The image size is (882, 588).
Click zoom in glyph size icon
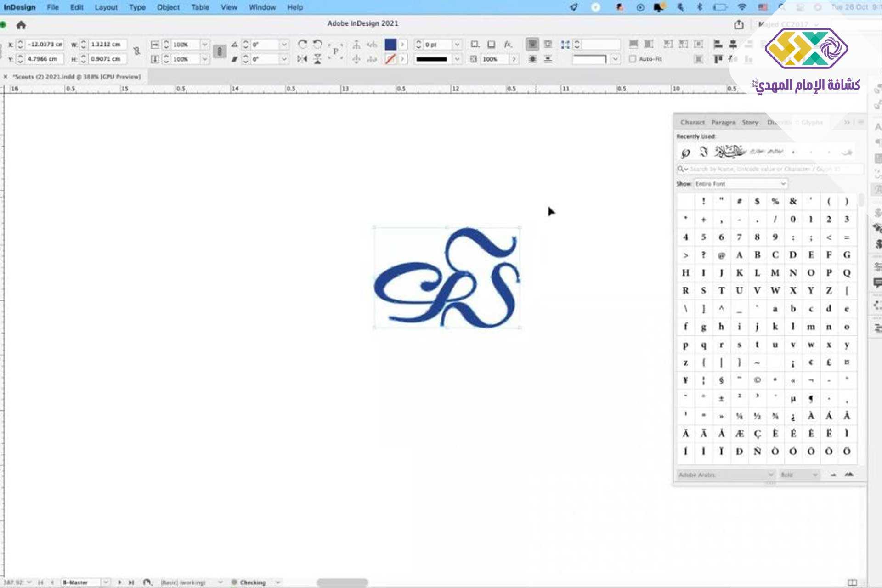point(849,475)
